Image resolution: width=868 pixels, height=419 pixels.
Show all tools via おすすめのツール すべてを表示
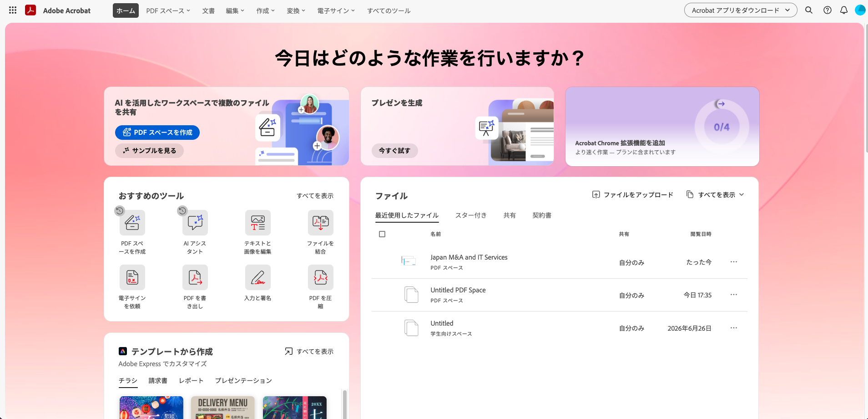click(315, 196)
